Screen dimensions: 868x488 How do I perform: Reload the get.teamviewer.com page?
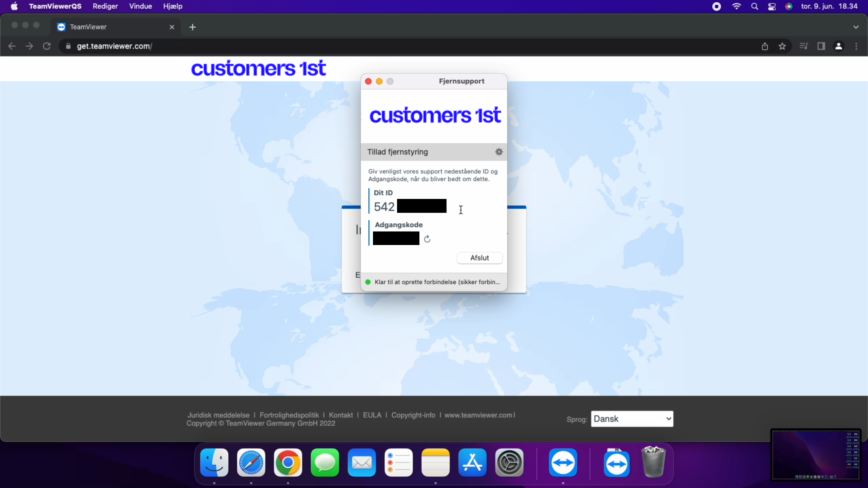point(47,46)
